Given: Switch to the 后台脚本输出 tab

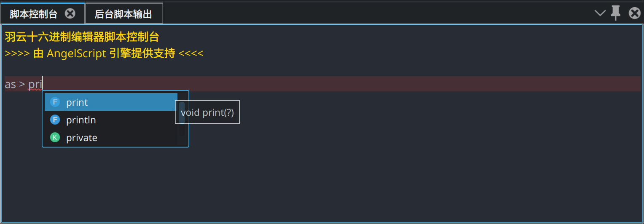Looking at the screenshot, I should click(x=123, y=14).
